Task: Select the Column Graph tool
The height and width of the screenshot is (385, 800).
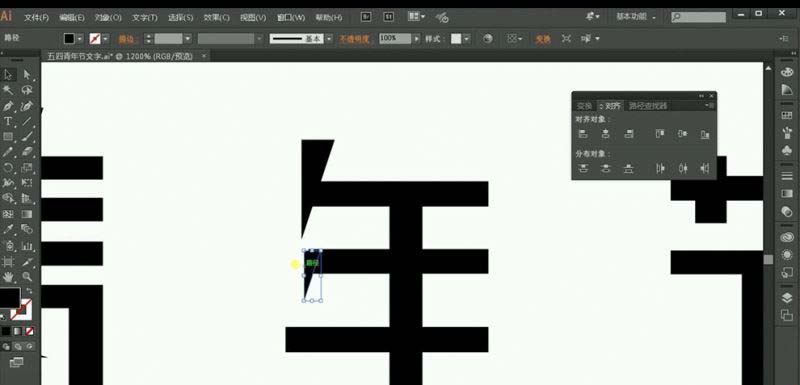Action: [27, 246]
